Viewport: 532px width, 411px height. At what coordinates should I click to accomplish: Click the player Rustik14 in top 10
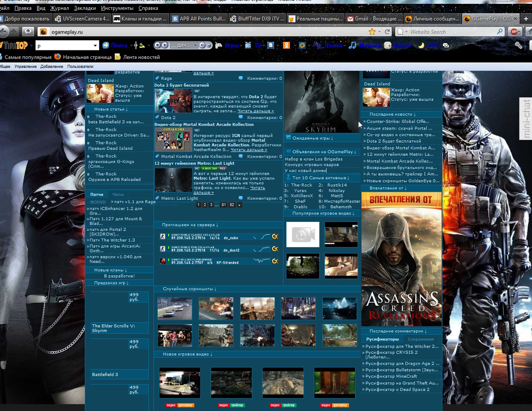(x=337, y=185)
